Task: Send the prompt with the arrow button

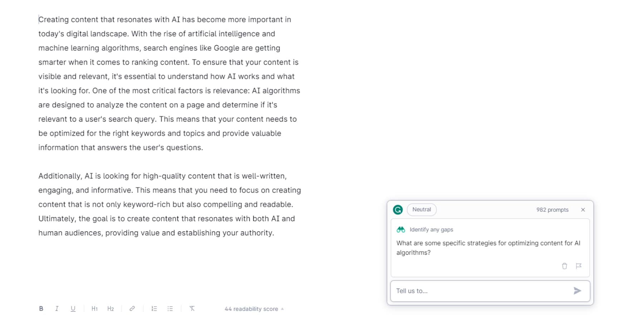Action: tap(577, 291)
